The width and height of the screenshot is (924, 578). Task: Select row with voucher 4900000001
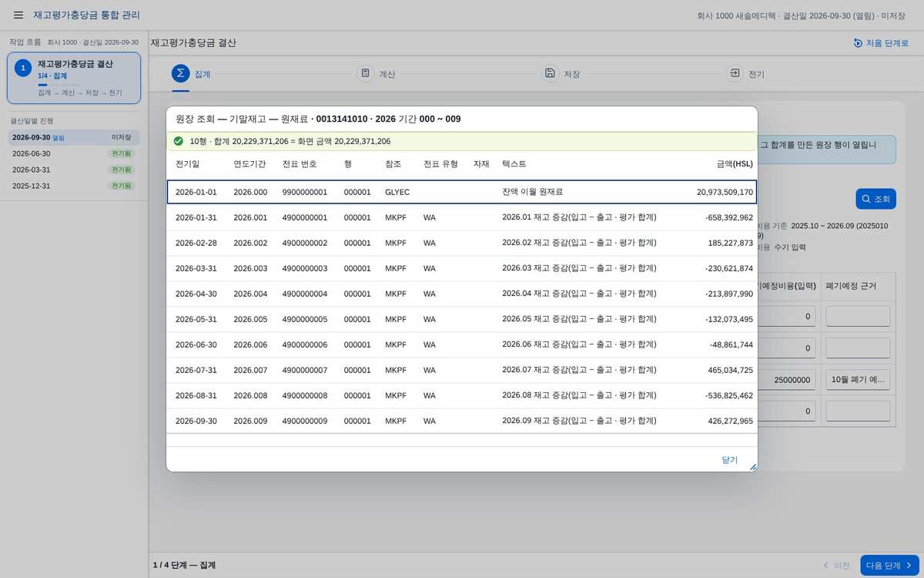click(462, 217)
